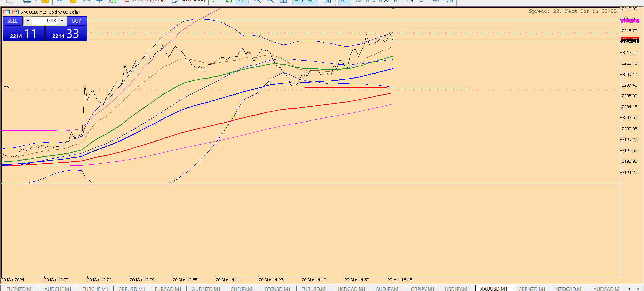The image size is (644, 291).
Task: Click the 28 Mar 14:59 time label
Action: (x=357, y=280)
